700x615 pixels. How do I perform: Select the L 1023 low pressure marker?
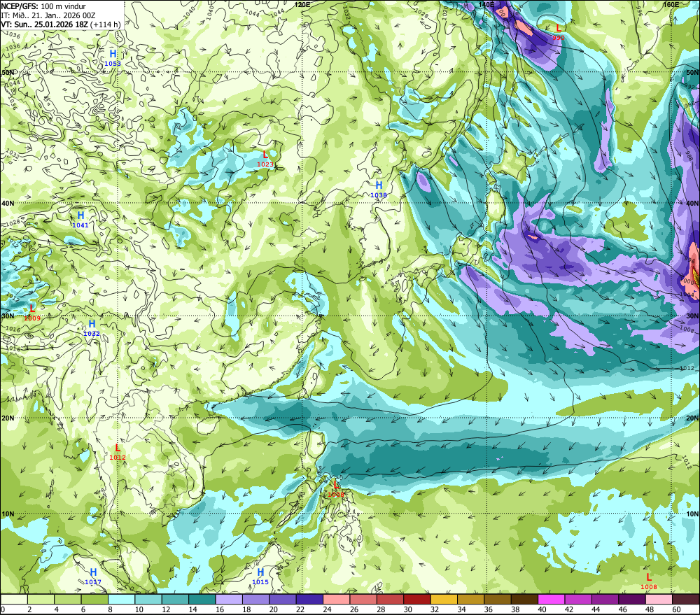tap(265, 159)
